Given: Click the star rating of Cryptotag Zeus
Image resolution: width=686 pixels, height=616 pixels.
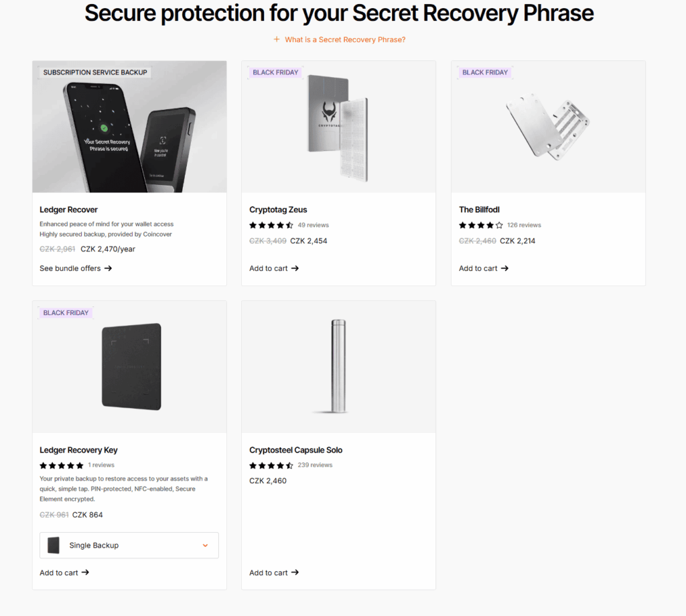Looking at the screenshot, I should pyautogui.click(x=271, y=225).
